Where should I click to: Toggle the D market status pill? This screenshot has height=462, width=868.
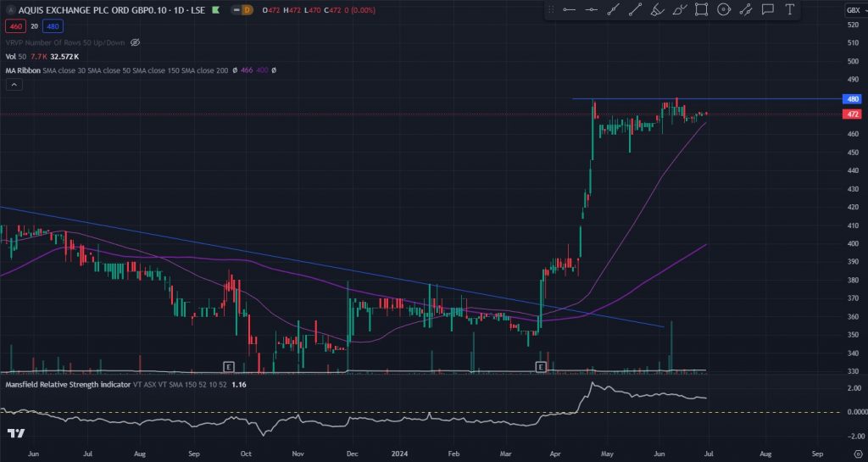click(248, 9)
